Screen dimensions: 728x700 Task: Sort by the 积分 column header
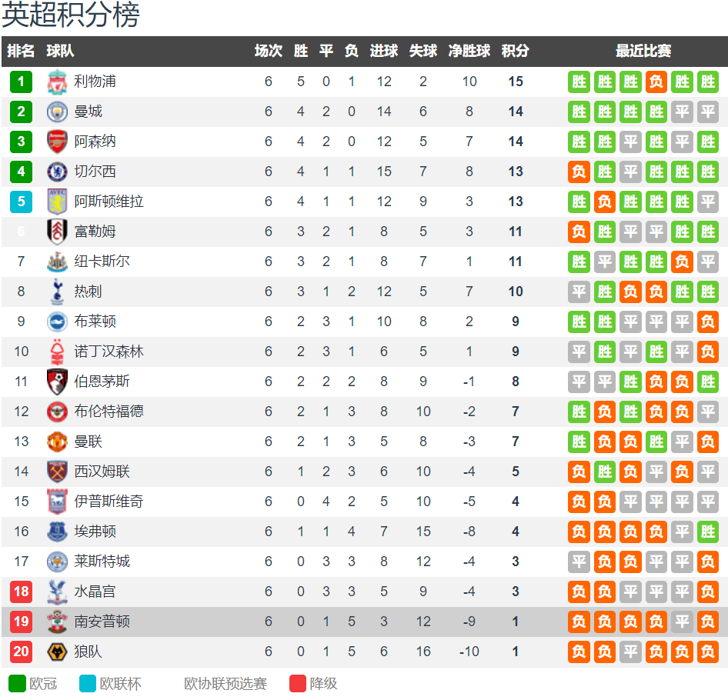tap(515, 51)
